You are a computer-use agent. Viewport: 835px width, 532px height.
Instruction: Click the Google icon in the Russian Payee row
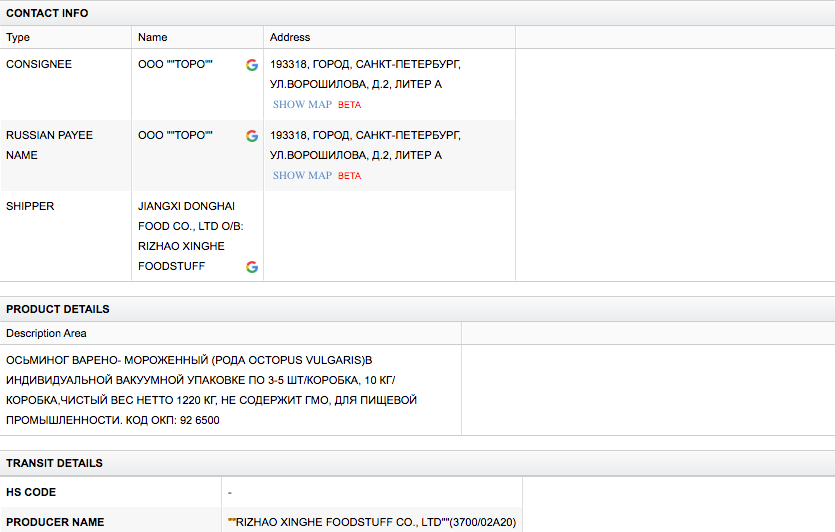[x=252, y=136]
